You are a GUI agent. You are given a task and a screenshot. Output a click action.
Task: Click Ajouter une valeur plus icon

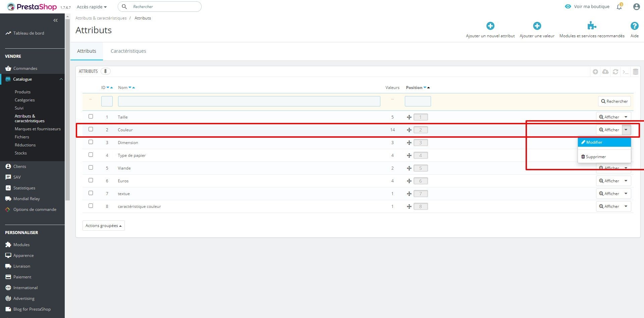pyautogui.click(x=537, y=26)
